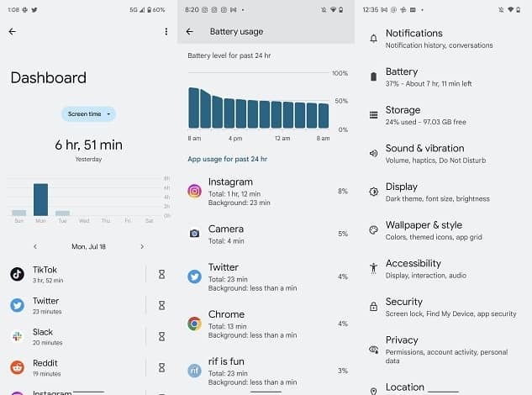The image size is (532, 395).
Task: Select the Monday bar in screen time chart
Action: coord(40,199)
